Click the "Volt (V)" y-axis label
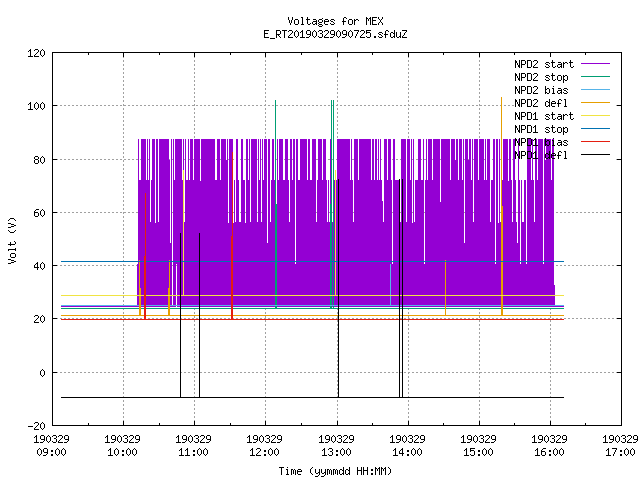Image resolution: width=640 pixels, height=480 pixels. 12,241
